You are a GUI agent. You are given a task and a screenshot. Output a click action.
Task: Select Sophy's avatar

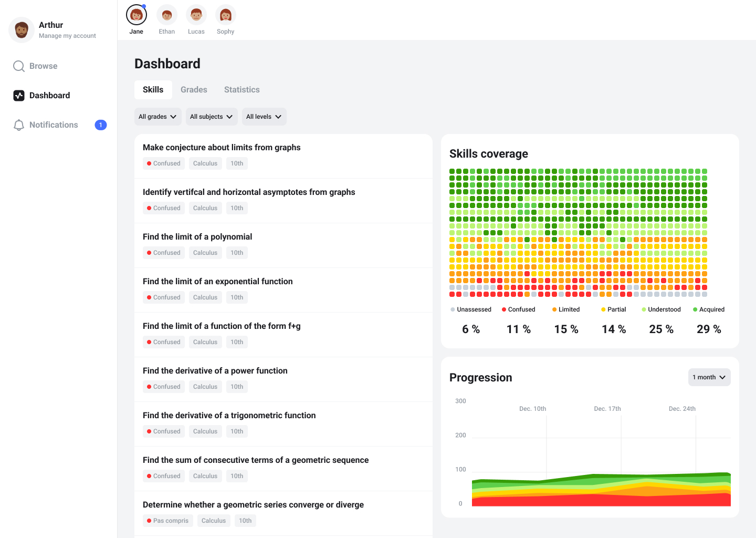coord(226,15)
